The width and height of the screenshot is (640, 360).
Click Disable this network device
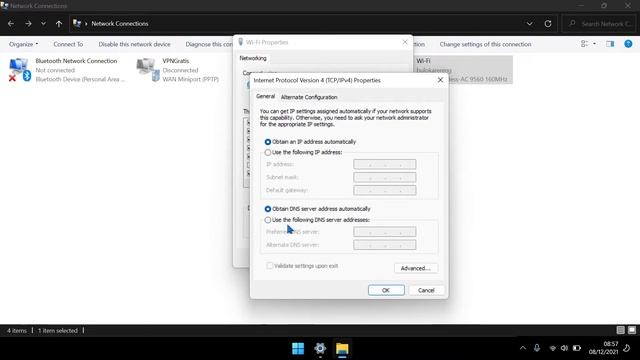click(134, 44)
